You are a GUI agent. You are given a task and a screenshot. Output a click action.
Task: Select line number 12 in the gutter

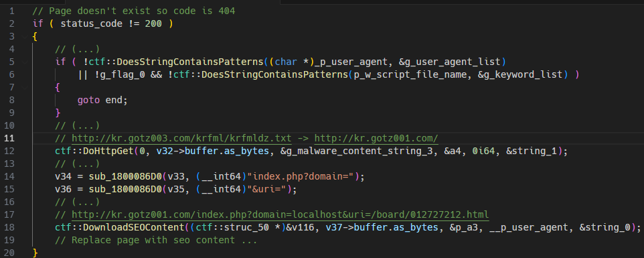(x=9, y=151)
